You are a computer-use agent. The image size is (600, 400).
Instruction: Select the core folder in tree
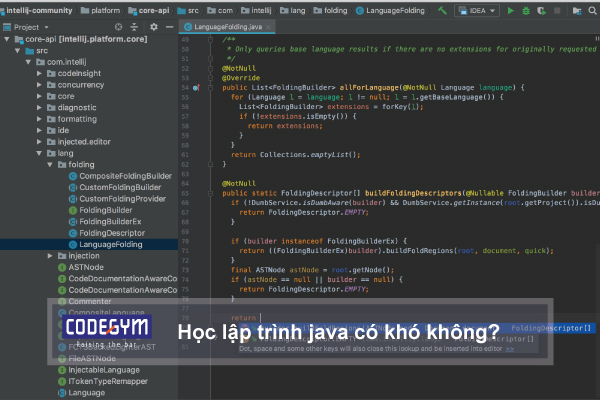pyautogui.click(x=61, y=96)
